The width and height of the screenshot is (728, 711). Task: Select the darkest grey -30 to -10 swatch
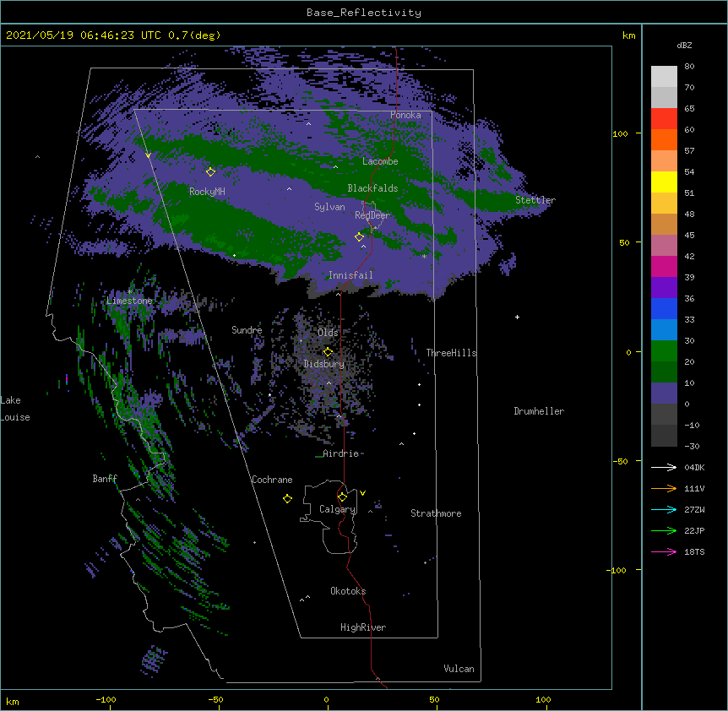[x=664, y=436]
